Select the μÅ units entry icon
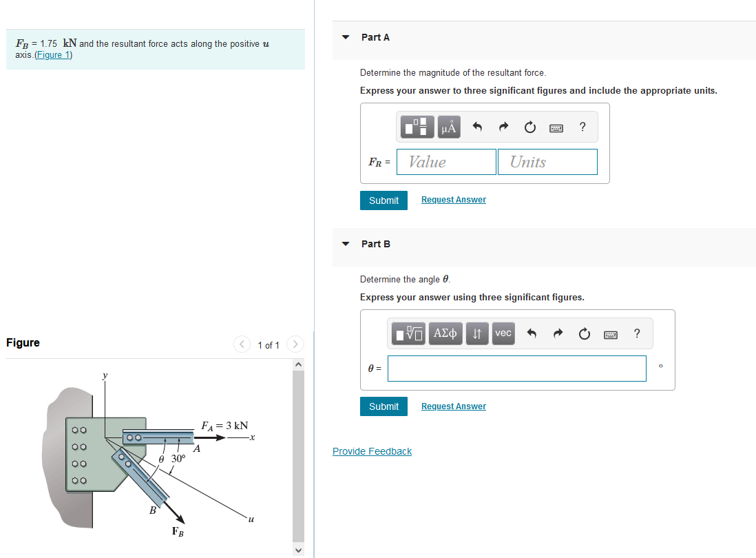Image resolution: width=756 pixels, height=558 pixels. [448, 127]
